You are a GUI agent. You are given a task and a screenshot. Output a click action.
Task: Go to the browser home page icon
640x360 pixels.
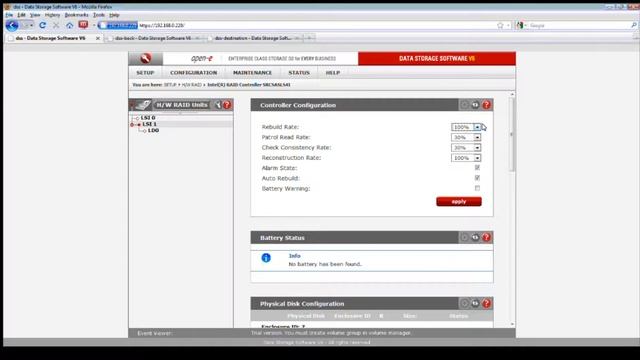tap(70, 25)
